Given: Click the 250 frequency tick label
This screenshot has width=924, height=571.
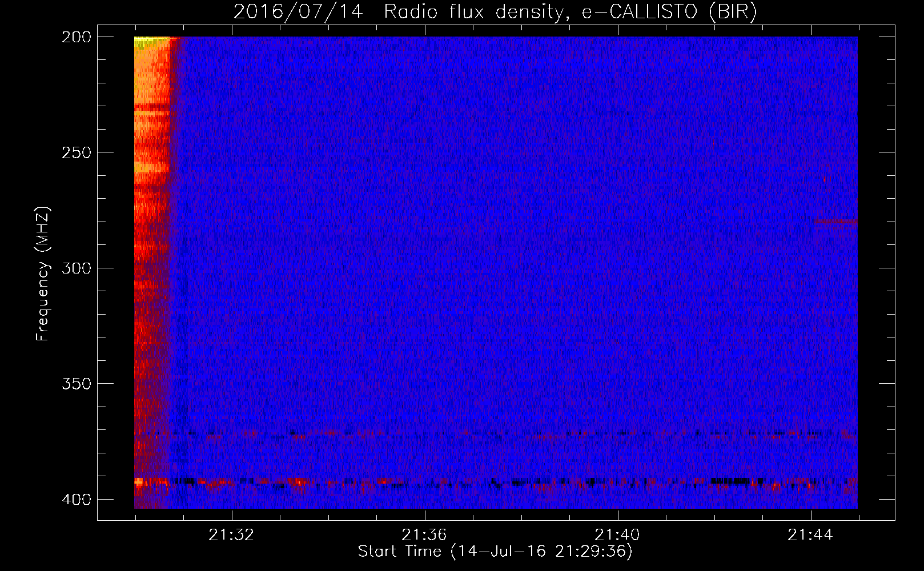Looking at the screenshot, I should point(76,152).
